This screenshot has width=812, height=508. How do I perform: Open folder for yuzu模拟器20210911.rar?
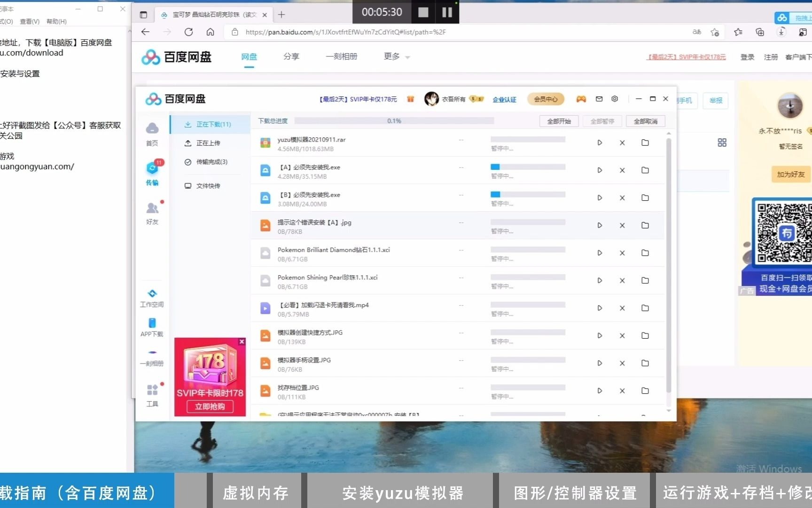coord(645,143)
